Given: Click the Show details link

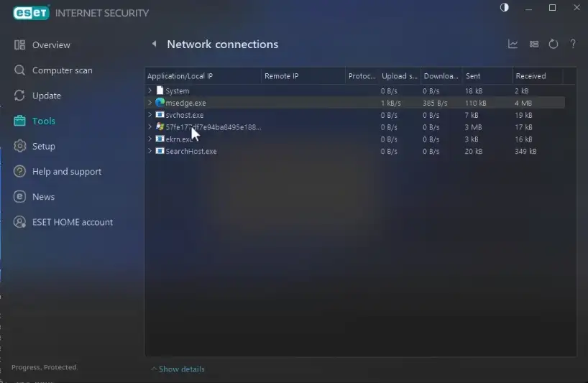Looking at the screenshot, I should pyautogui.click(x=181, y=369).
